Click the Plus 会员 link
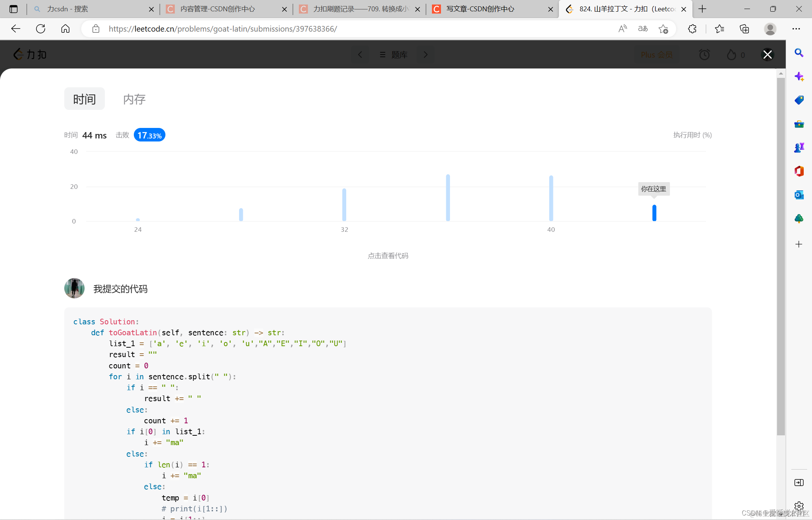This screenshot has width=812, height=520. (656, 55)
